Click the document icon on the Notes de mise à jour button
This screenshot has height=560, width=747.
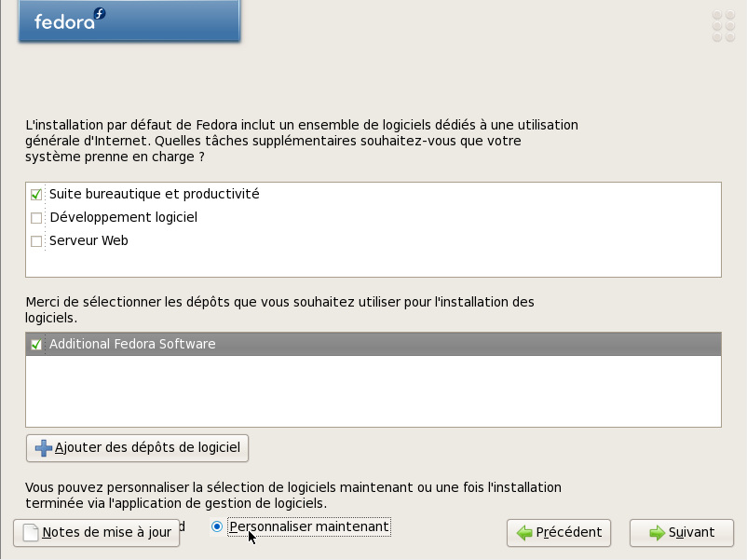(31, 532)
